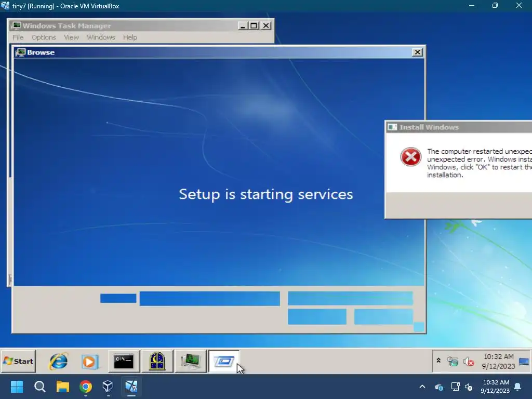Viewport: 532px width, 399px height.
Task: Select the tiny7 VM taskbar icon
Action: point(131,387)
